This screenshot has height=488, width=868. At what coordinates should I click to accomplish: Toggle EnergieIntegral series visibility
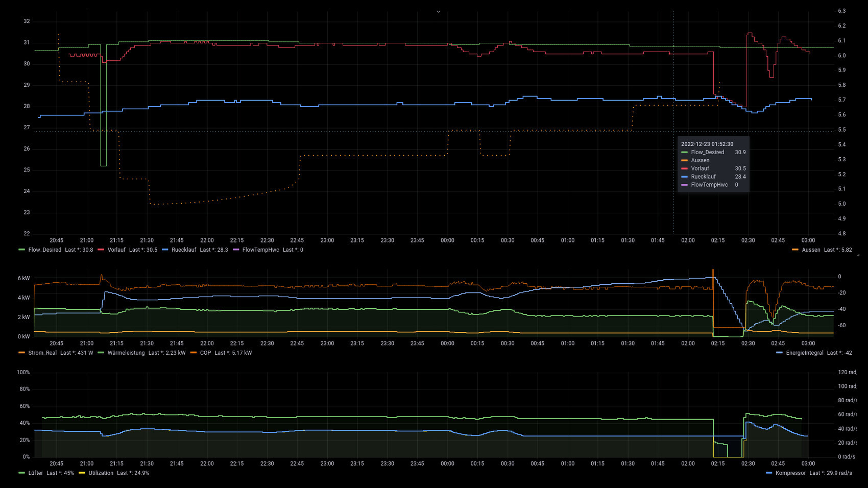tap(804, 353)
